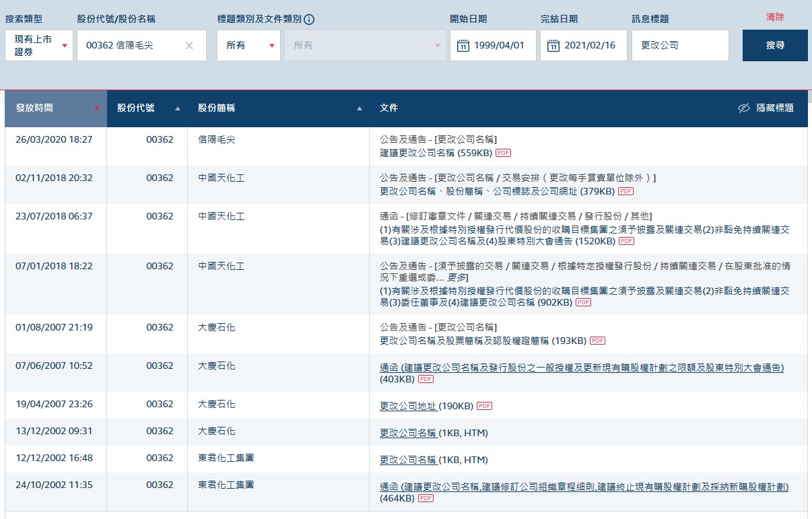
Task: Click PDF icon of 更改公司地址 (190KB)
Action: (x=485, y=406)
